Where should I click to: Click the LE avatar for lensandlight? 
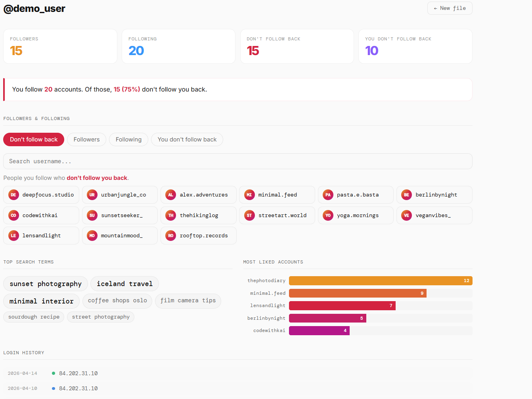pos(13,235)
